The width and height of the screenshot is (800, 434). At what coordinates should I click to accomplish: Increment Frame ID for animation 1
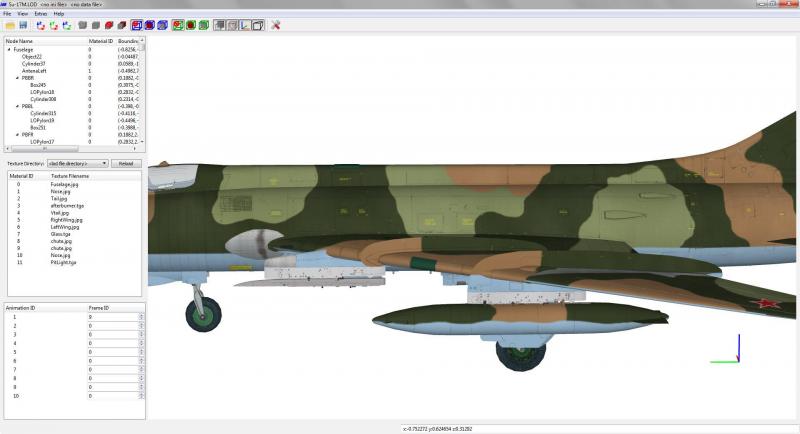(141, 315)
